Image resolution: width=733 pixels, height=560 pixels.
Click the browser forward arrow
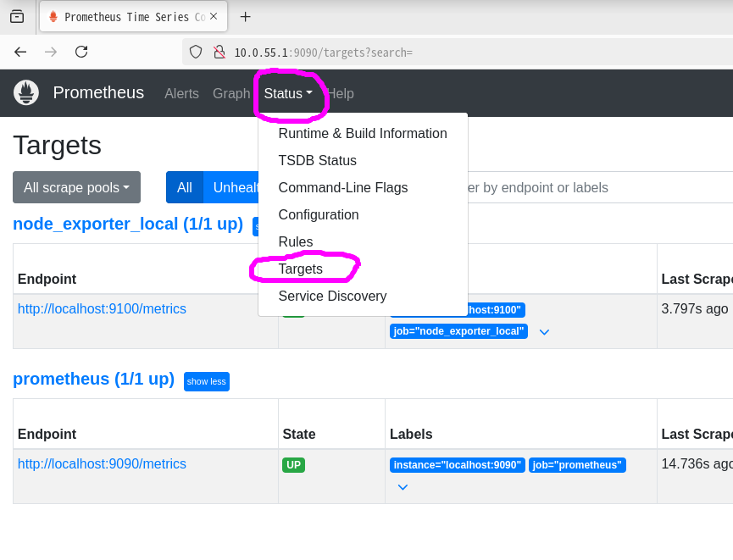pyautogui.click(x=51, y=52)
